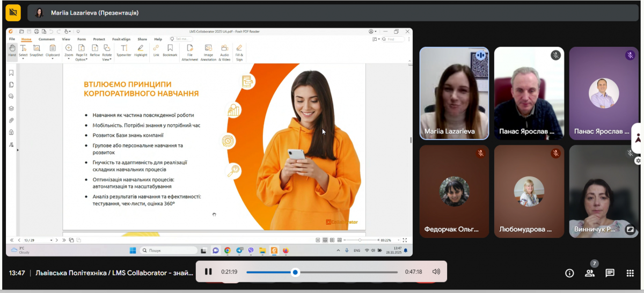Click the Mariia Lazarieva video tile
This screenshot has height=293, width=644.
[x=453, y=93]
